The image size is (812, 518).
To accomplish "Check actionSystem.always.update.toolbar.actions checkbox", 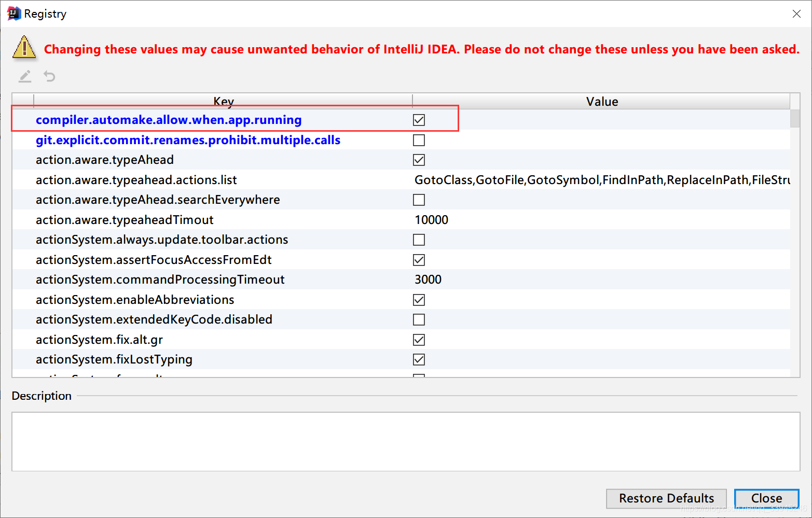I will (419, 240).
